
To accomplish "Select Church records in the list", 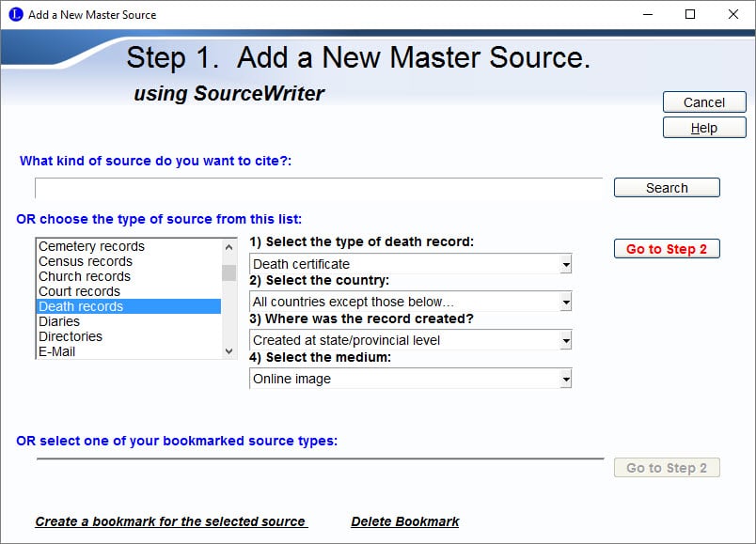I will (129, 276).
